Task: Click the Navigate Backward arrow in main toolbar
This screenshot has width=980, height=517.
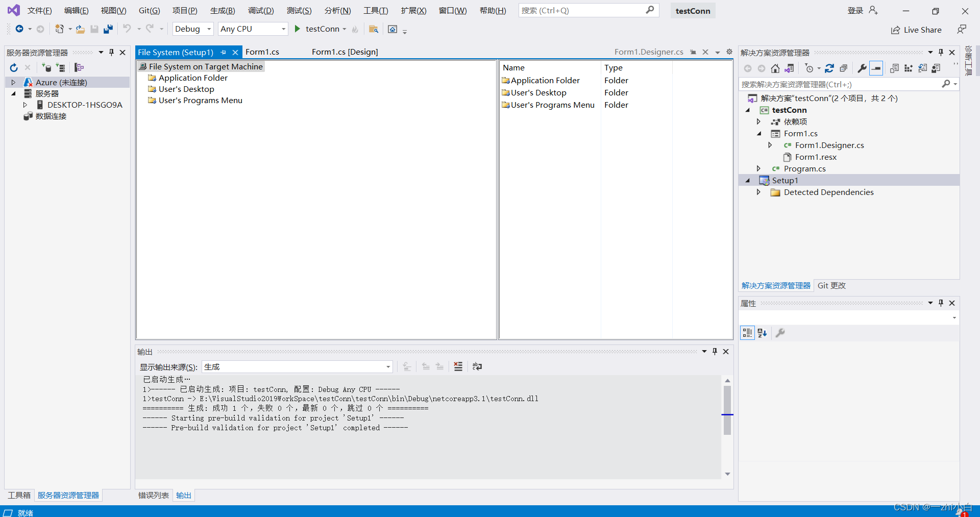Action: point(19,29)
